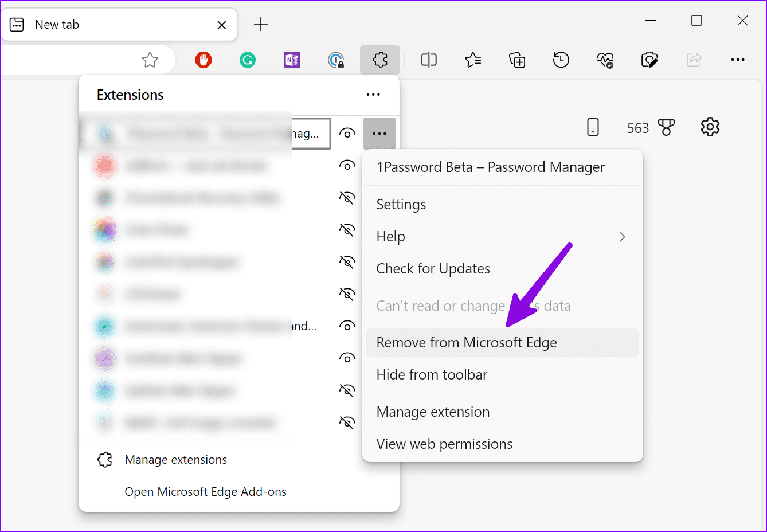Open Microsoft Edge Add-ons link
Screen dimensions: 767x532
tap(206, 492)
